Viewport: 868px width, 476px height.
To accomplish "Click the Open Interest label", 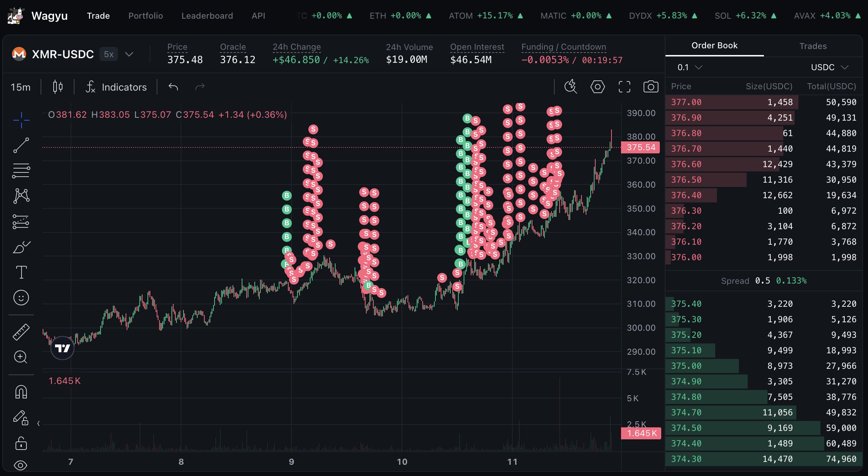I will point(477,47).
